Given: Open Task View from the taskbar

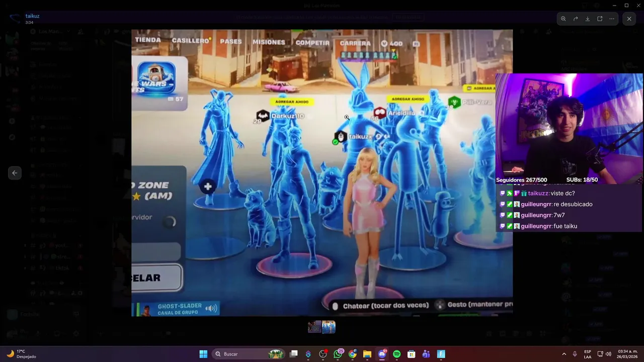Looking at the screenshot, I should pos(294,354).
